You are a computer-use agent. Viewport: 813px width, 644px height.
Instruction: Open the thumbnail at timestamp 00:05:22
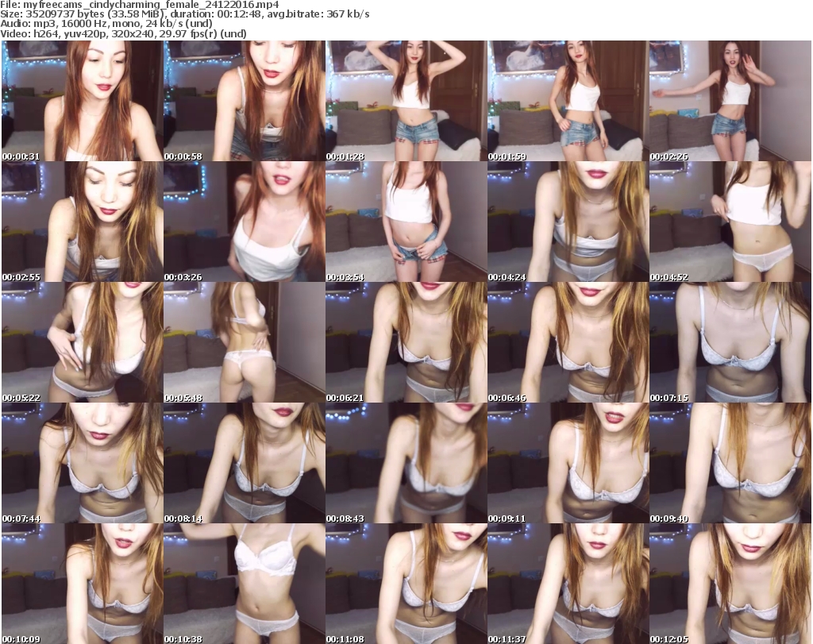click(83, 342)
